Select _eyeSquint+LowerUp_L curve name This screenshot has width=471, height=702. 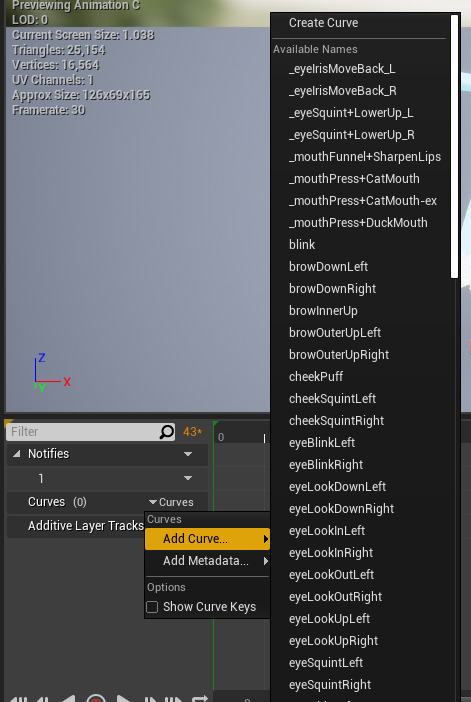(x=351, y=113)
